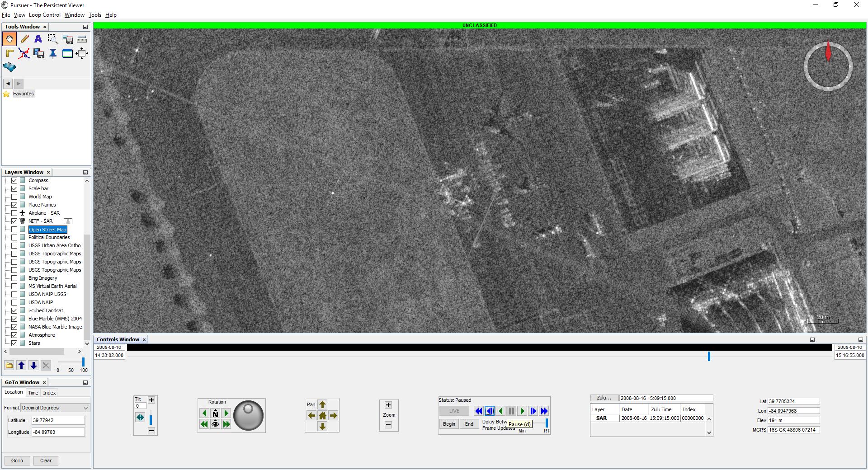Screen dimensions: 868x470
Task: Move layer down with blue down arrow
Action: 33,365
